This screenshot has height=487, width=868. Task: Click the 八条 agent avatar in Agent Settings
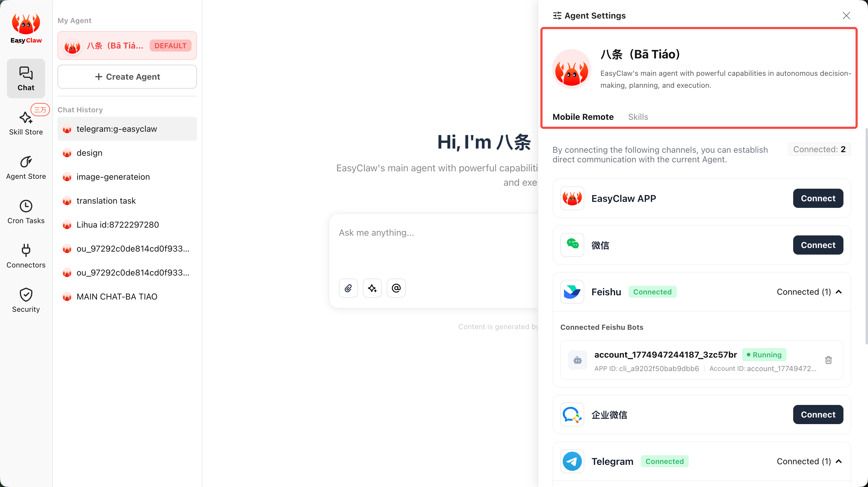click(x=571, y=69)
